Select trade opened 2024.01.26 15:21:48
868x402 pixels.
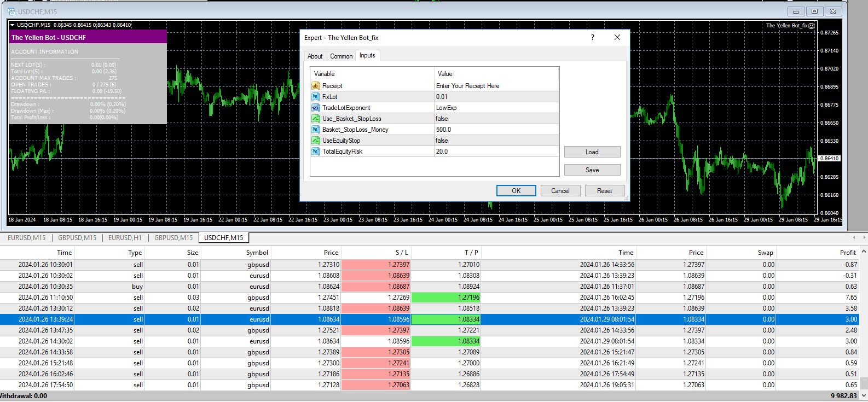tap(430, 363)
